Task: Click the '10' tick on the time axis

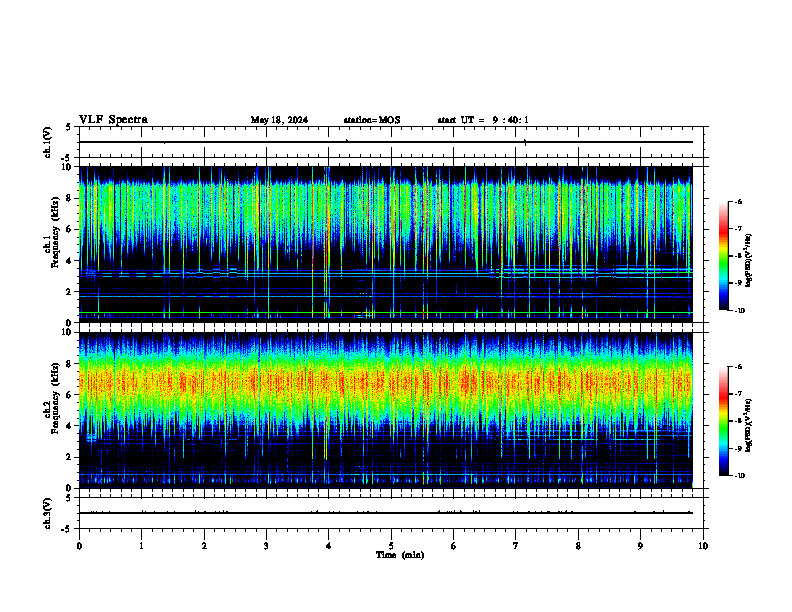Action: tap(703, 546)
